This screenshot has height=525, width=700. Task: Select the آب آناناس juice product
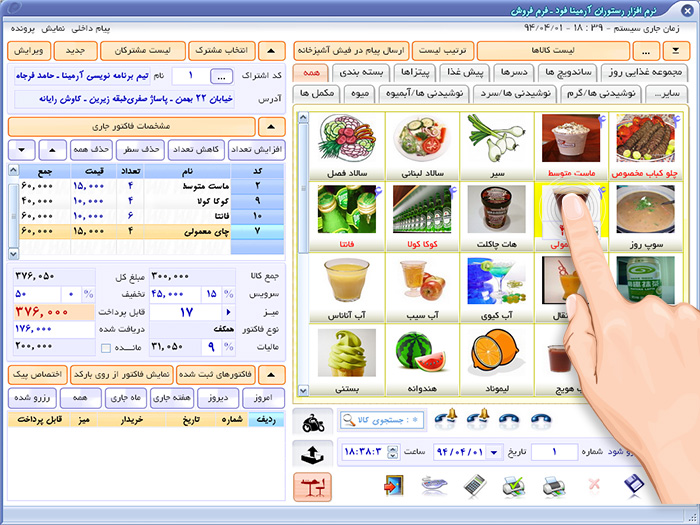(347, 288)
